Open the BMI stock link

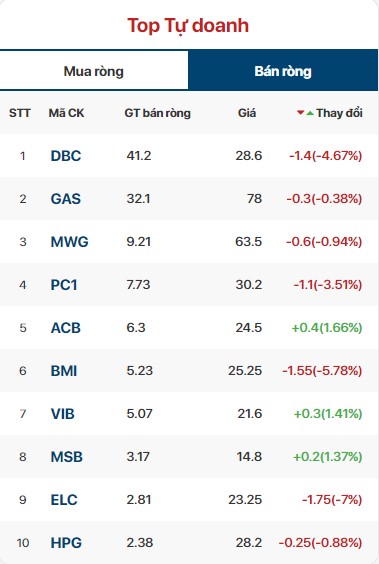(64, 370)
